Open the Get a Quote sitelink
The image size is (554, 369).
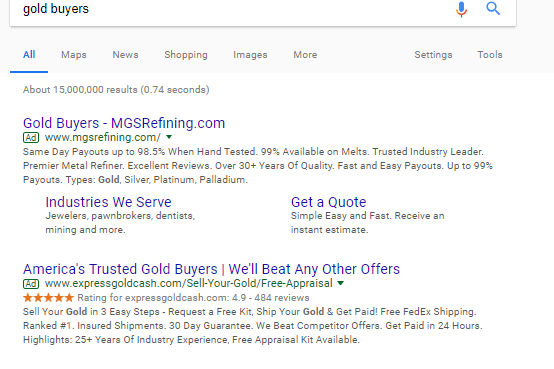coord(329,202)
